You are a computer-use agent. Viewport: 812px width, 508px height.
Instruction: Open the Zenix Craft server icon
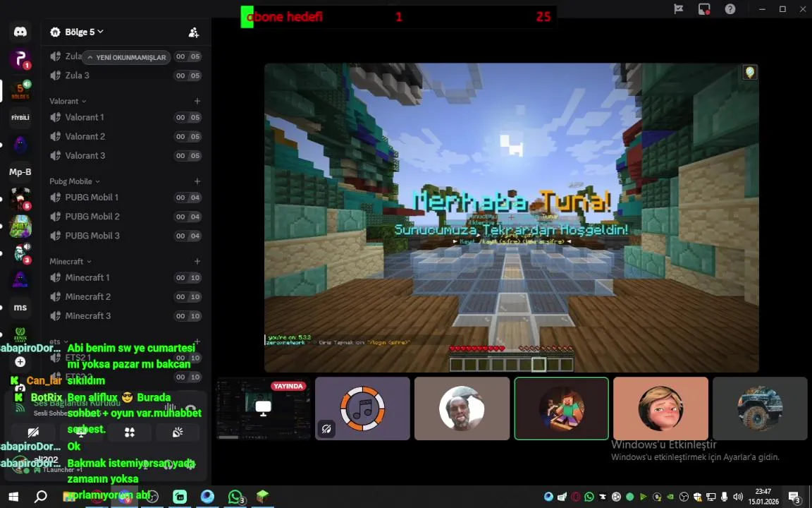pos(20,334)
